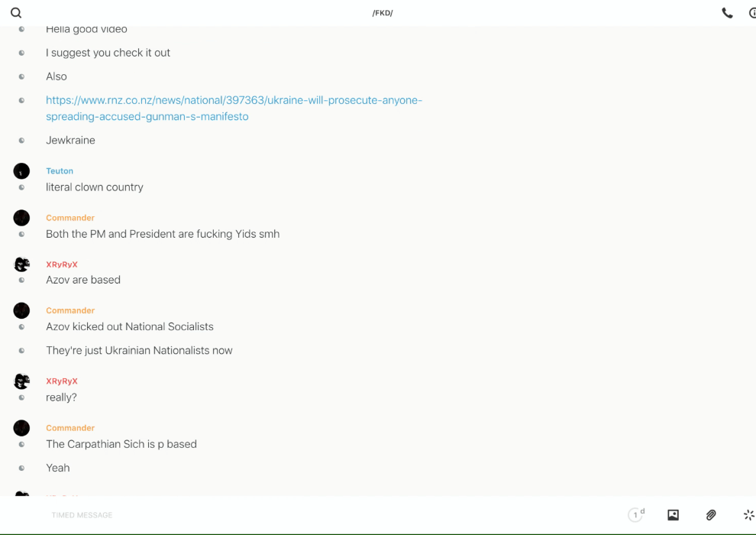This screenshot has width=756, height=535.
Task: Click into the Timed Message input field
Action: coord(305,515)
